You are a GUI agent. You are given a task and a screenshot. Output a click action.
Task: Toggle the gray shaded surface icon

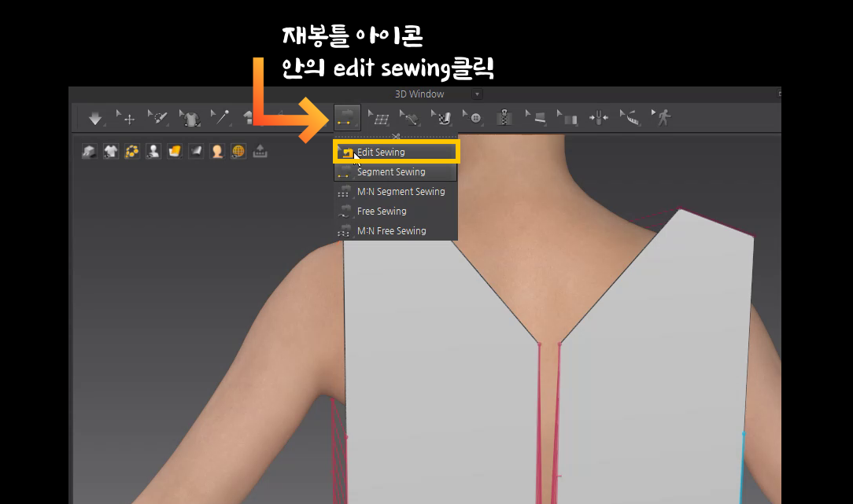pyautogui.click(x=196, y=151)
